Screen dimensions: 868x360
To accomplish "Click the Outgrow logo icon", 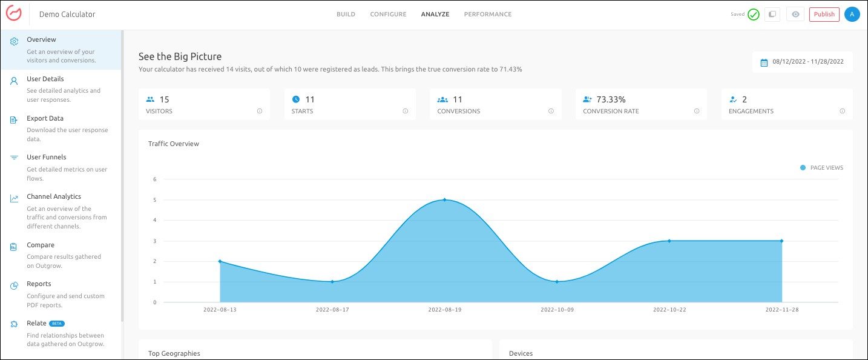I will tap(14, 13).
